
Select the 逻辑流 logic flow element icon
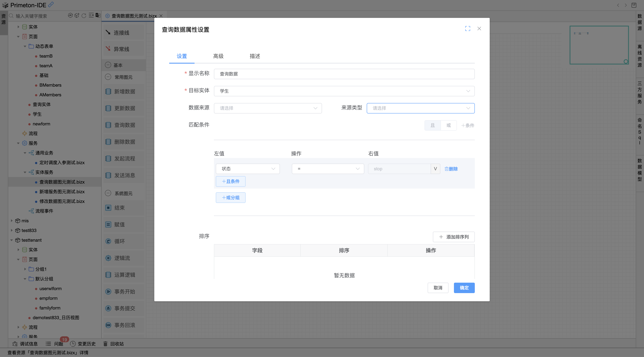point(108,258)
